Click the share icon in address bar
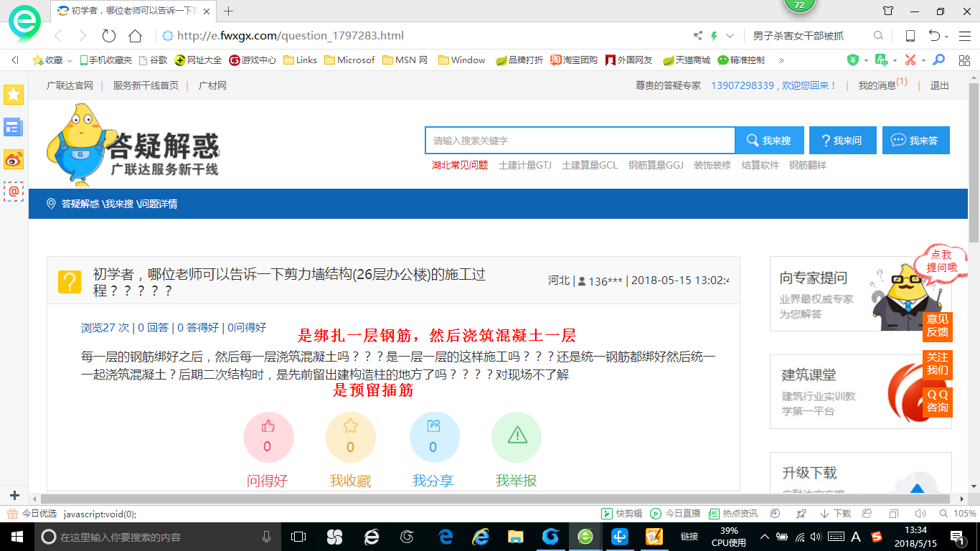The image size is (980, 551). (697, 36)
